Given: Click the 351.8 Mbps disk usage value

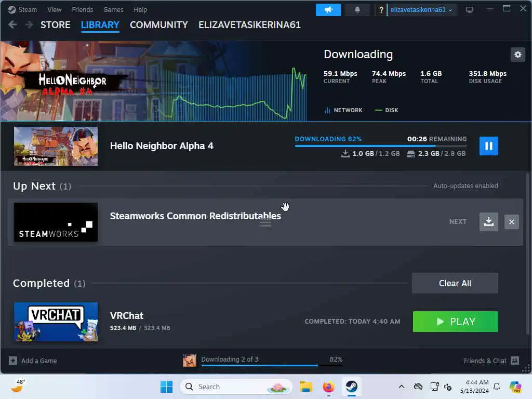Looking at the screenshot, I should [487, 74].
